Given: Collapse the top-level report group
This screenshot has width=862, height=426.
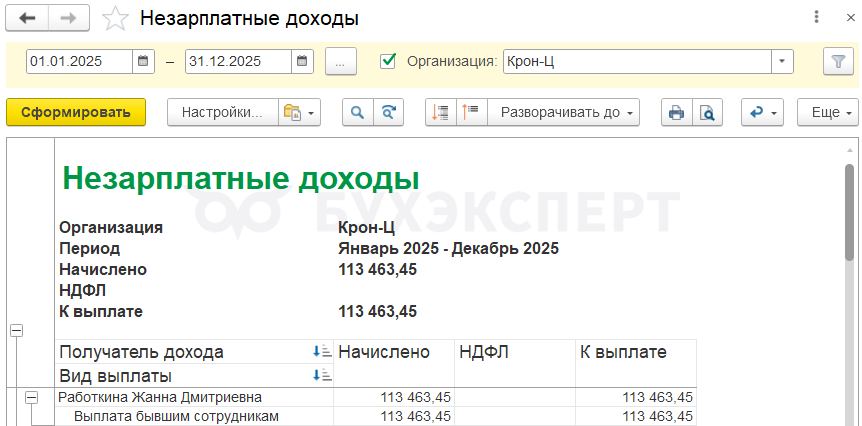Looking at the screenshot, I should point(16,330).
